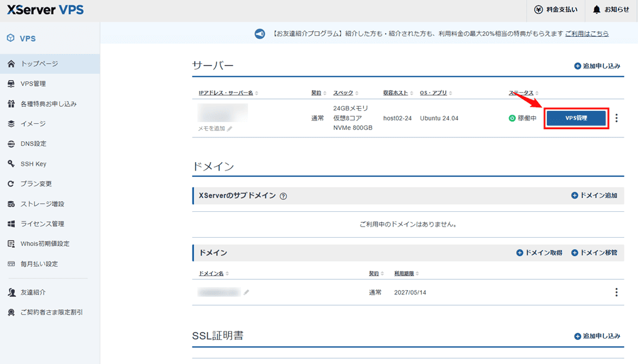Click the 2027/05/14 expiry date

tap(410, 293)
